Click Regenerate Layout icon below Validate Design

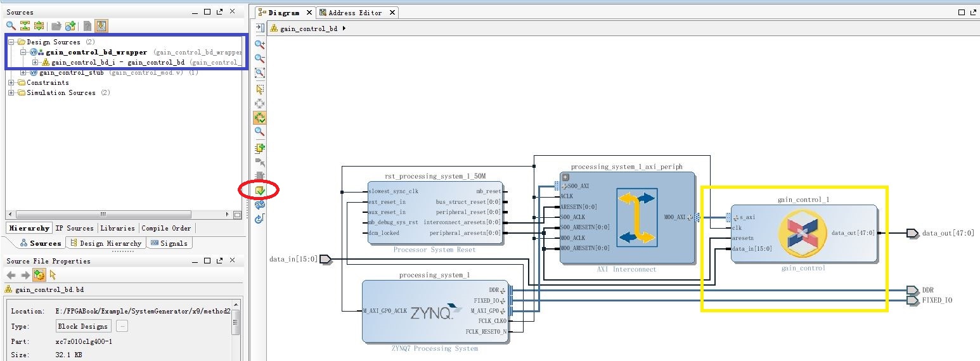tap(260, 205)
